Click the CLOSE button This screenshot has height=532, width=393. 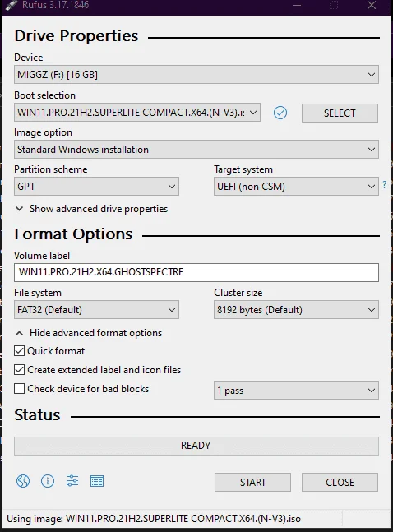[x=340, y=482]
